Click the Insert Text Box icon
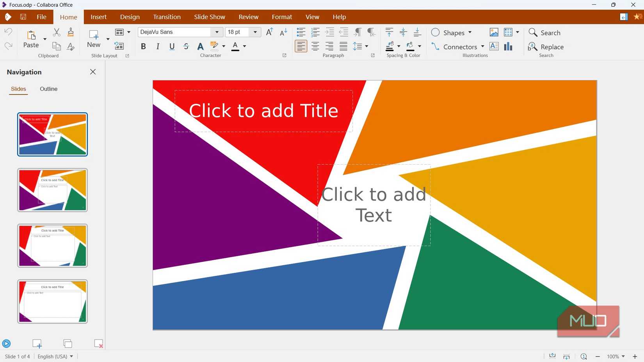This screenshot has height=362, width=644. click(x=494, y=46)
